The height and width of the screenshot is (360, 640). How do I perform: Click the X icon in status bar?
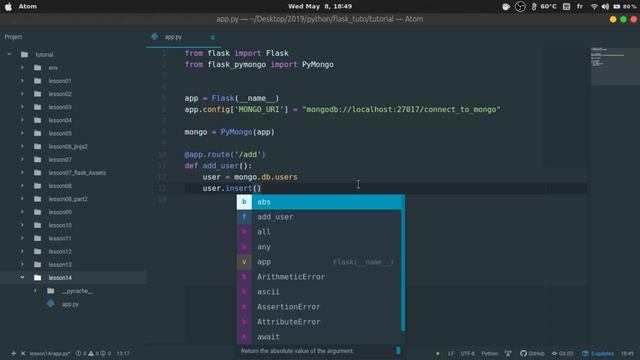coord(23,353)
